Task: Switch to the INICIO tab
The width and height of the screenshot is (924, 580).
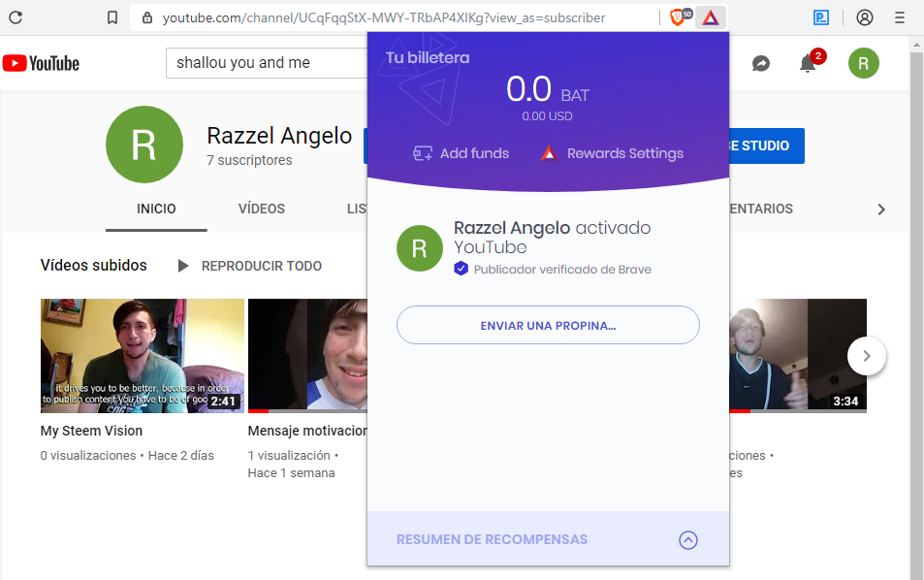Action: tap(156, 209)
